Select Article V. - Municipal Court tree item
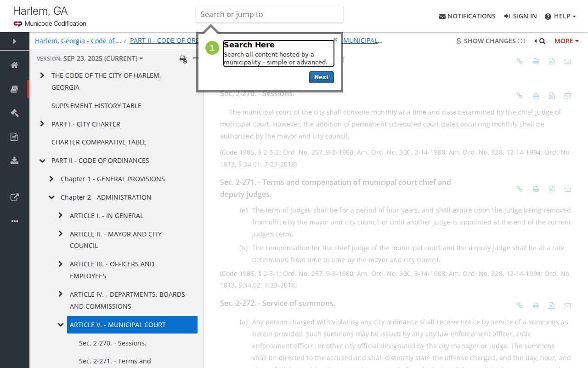Screen dimensions: 588x368 point(132,325)
